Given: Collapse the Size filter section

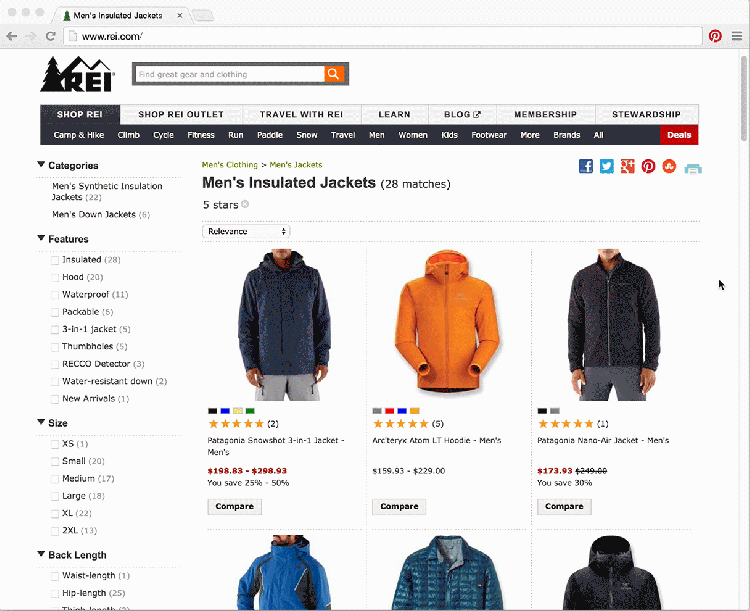Looking at the screenshot, I should point(41,422).
